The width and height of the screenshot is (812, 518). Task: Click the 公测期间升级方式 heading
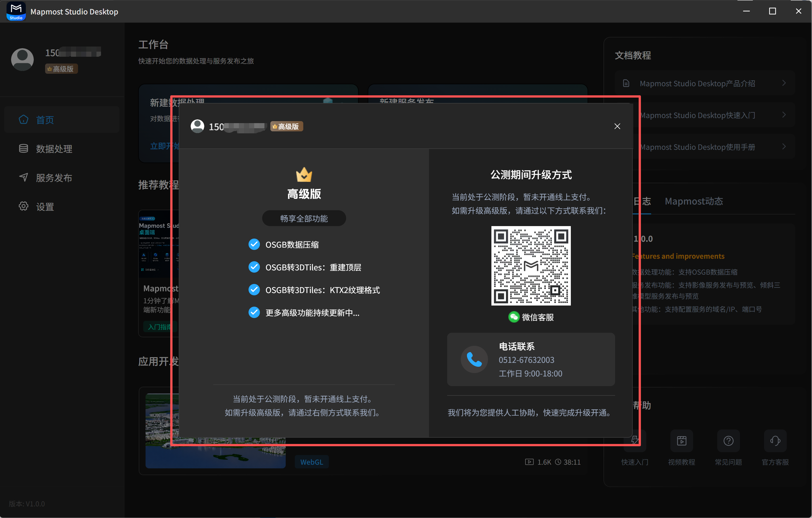pos(531,175)
